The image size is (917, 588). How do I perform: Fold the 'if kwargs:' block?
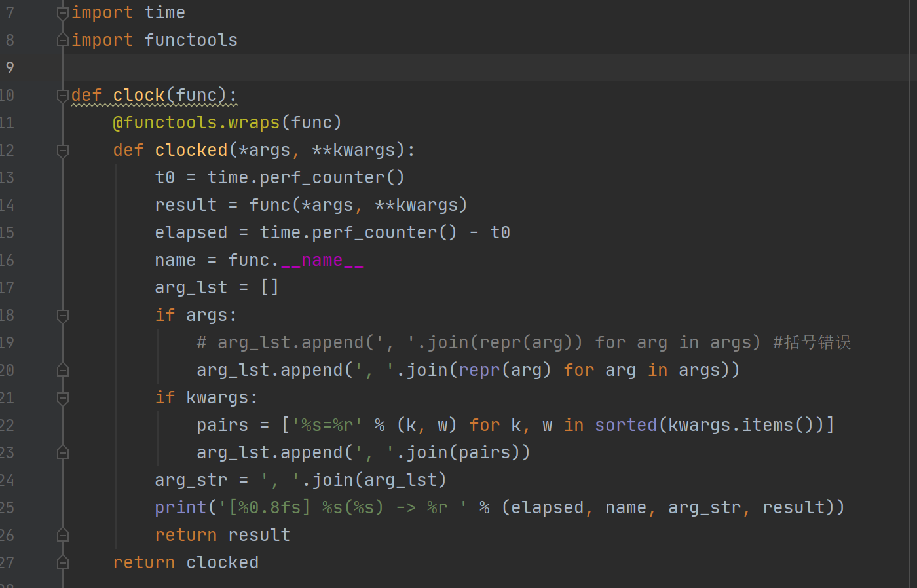click(x=63, y=398)
